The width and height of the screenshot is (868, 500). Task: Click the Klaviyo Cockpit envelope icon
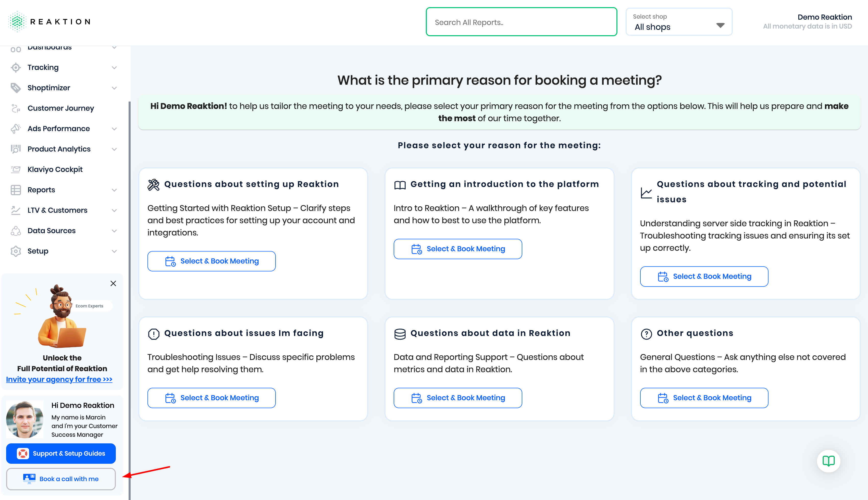tap(16, 169)
